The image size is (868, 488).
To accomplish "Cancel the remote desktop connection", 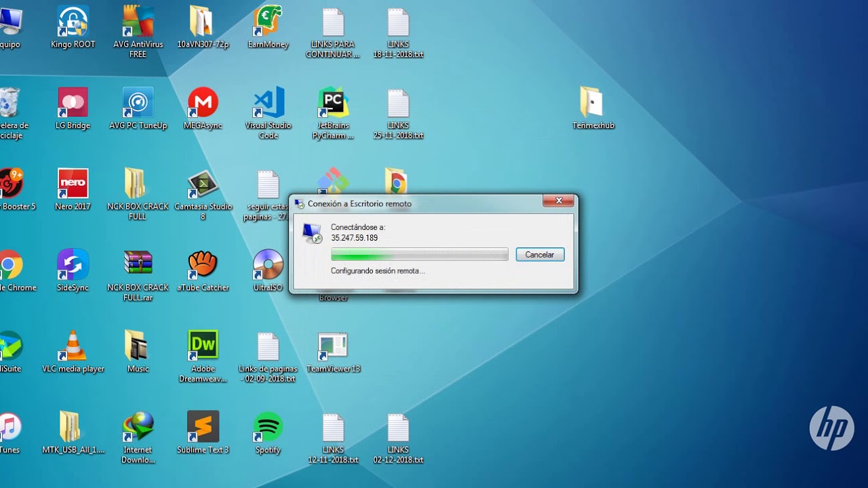I will coord(540,255).
